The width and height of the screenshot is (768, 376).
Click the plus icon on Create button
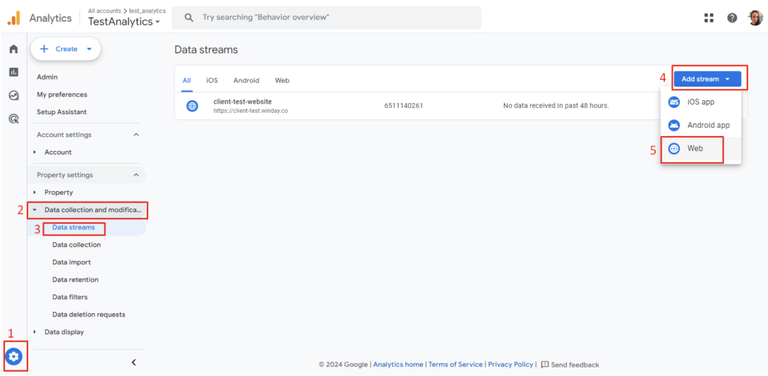click(x=44, y=49)
